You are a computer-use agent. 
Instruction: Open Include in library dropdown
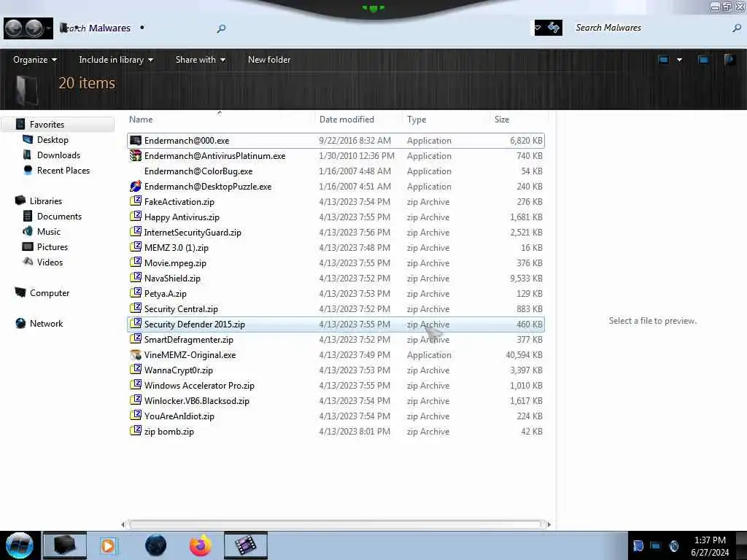(x=116, y=60)
